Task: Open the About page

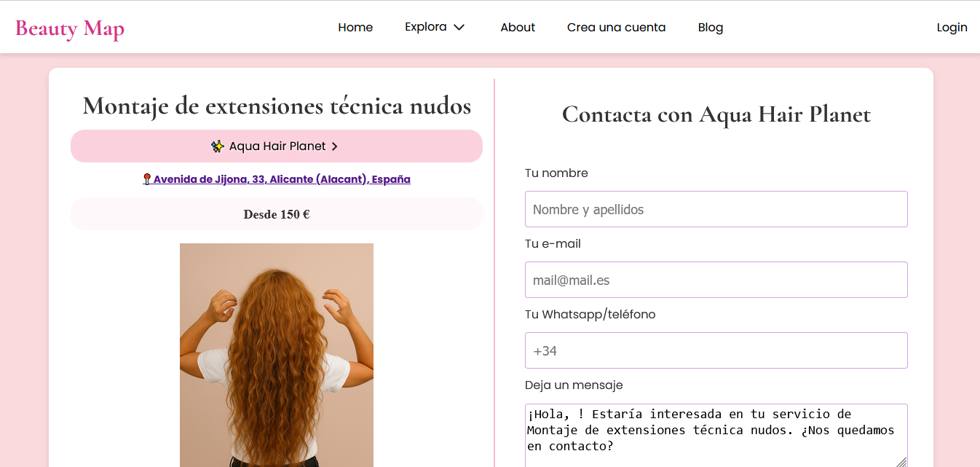Action: pyautogui.click(x=518, y=27)
